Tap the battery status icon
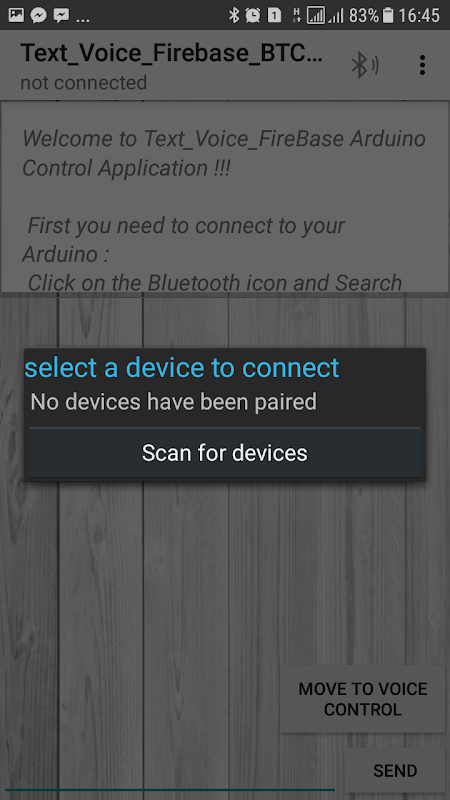Image resolution: width=450 pixels, height=800 pixels. [388, 15]
